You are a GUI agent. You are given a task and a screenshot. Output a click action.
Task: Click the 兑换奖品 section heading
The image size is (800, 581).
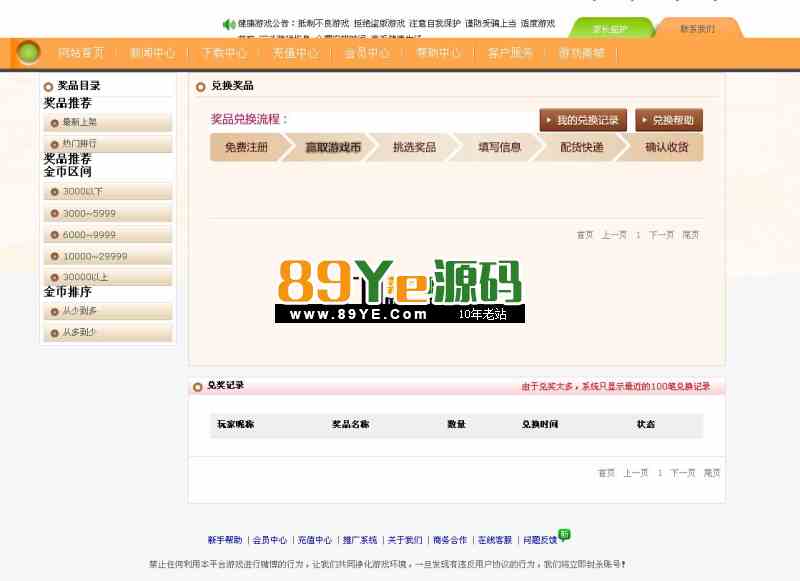232,86
